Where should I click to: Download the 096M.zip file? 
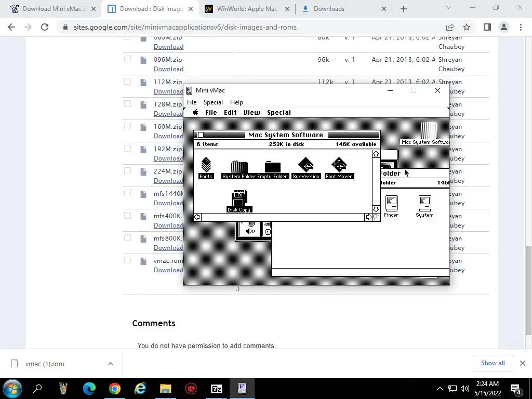click(x=169, y=69)
